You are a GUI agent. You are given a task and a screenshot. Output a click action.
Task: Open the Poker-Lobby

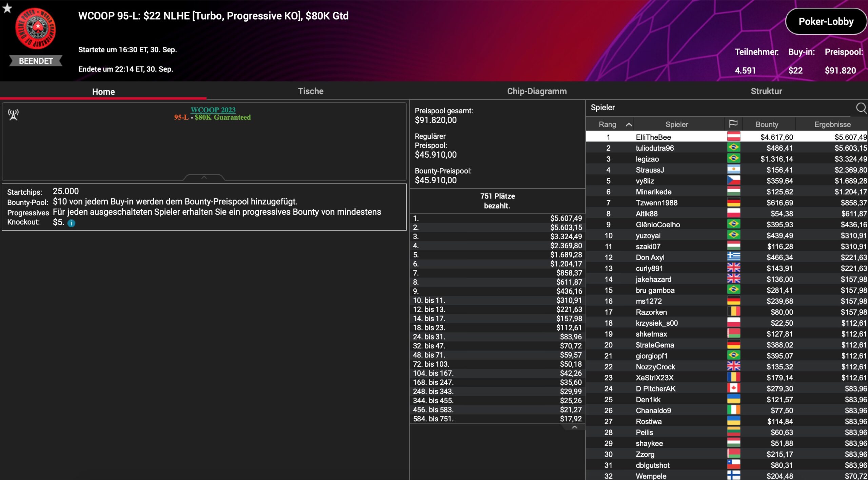click(826, 21)
